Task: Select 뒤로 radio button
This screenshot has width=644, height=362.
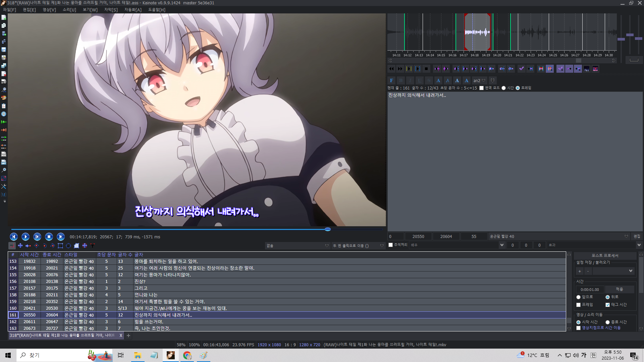Action: (x=607, y=297)
